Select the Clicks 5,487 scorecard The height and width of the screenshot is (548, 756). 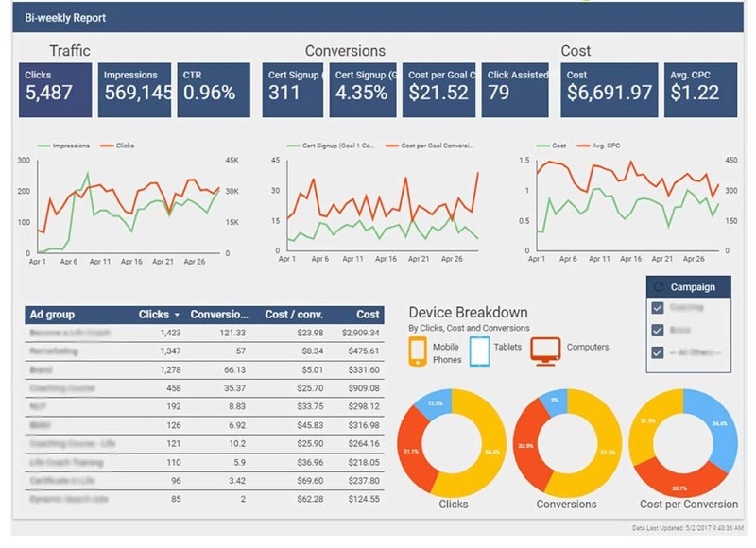[56, 90]
